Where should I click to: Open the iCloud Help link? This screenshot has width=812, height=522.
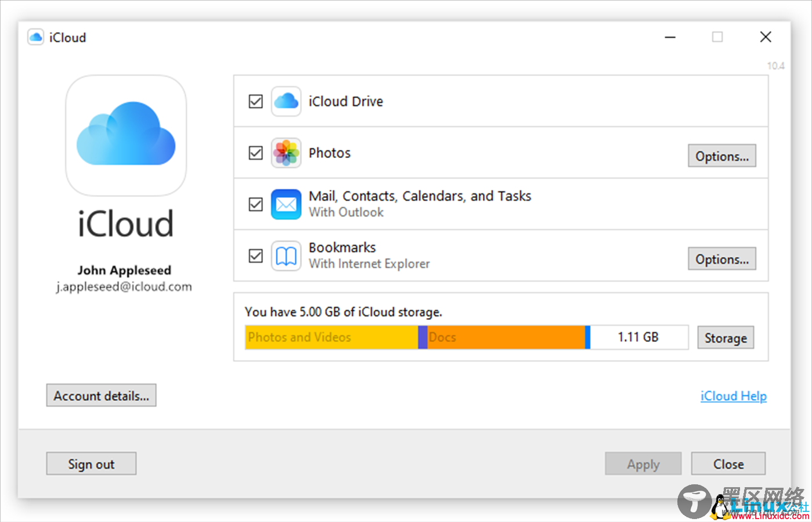pos(734,396)
